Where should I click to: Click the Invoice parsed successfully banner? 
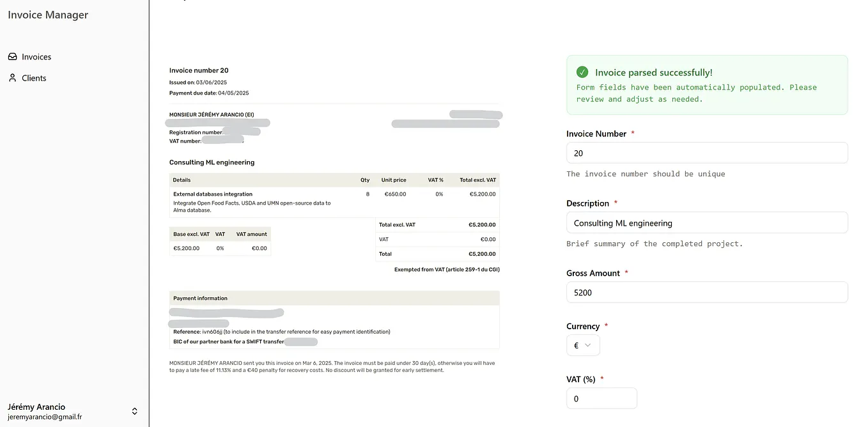[x=706, y=84]
